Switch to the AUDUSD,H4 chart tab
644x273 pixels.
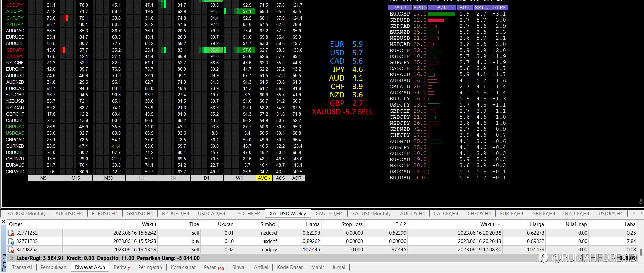69,213
